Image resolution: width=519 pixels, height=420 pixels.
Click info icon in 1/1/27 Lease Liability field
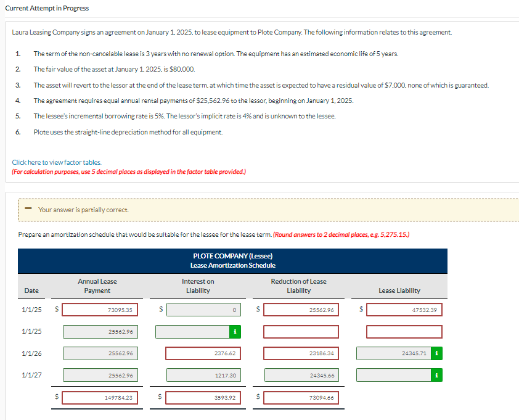click(x=436, y=375)
